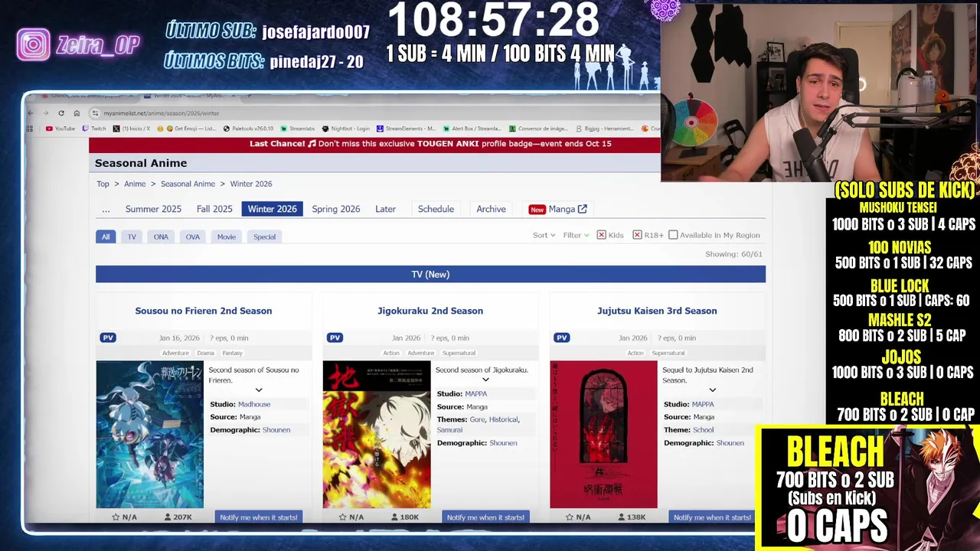Open the Streamlabs bookmark
Screen dimensions: 980x551
298,129
